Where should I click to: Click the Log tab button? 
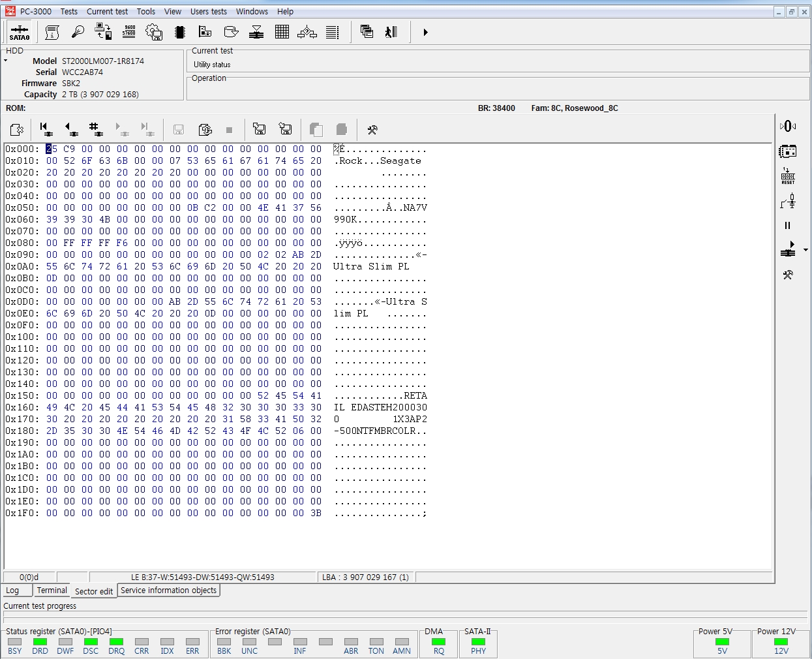coord(12,590)
